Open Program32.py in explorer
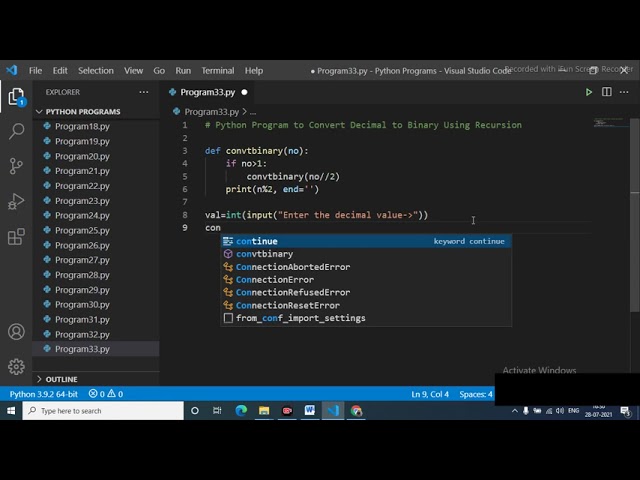The width and height of the screenshot is (640, 480). pos(82,335)
